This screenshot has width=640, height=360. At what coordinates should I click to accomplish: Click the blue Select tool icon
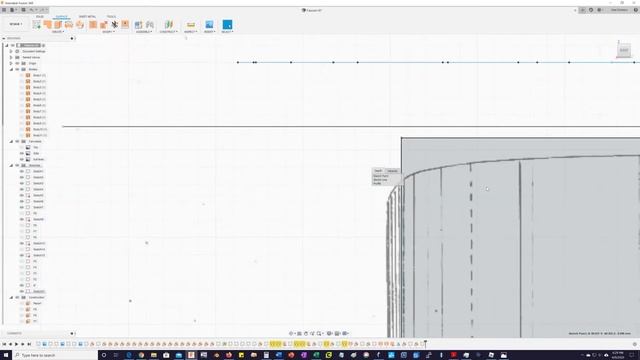point(227,24)
